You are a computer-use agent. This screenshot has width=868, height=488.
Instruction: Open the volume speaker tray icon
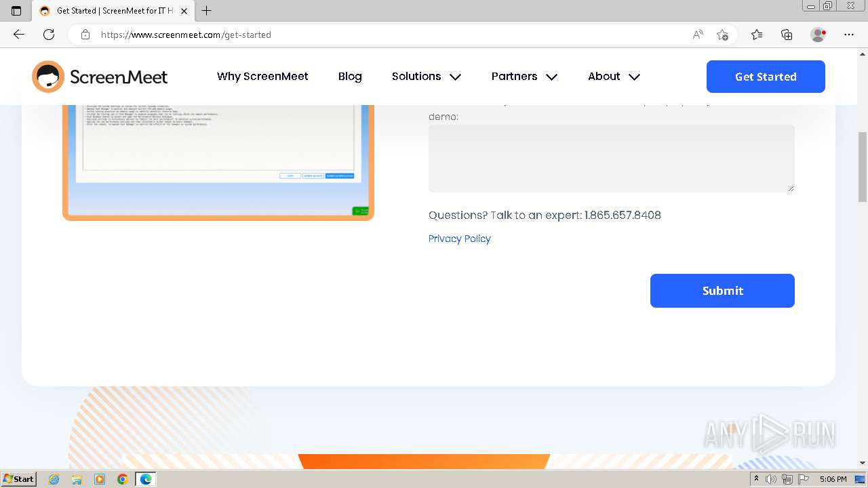coord(771,479)
